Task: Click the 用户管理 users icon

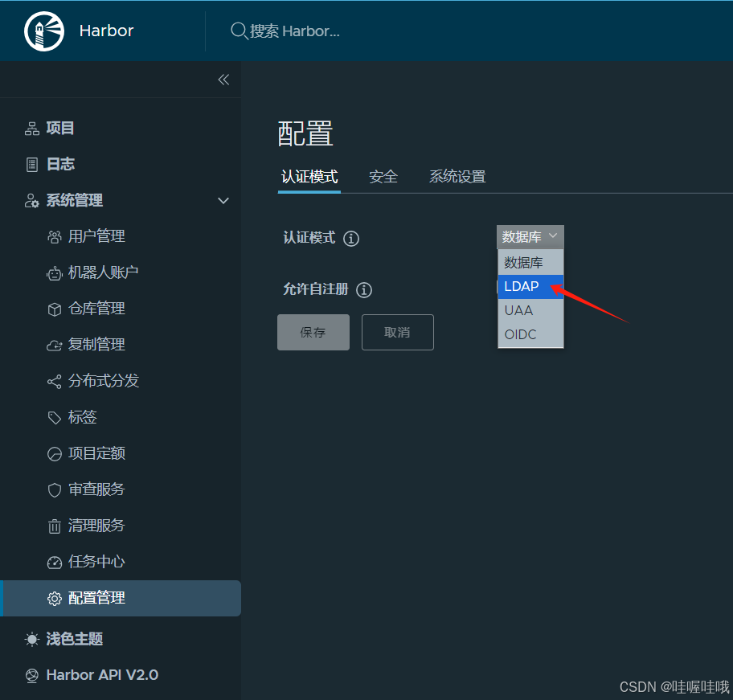Action: [x=54, y=237]
